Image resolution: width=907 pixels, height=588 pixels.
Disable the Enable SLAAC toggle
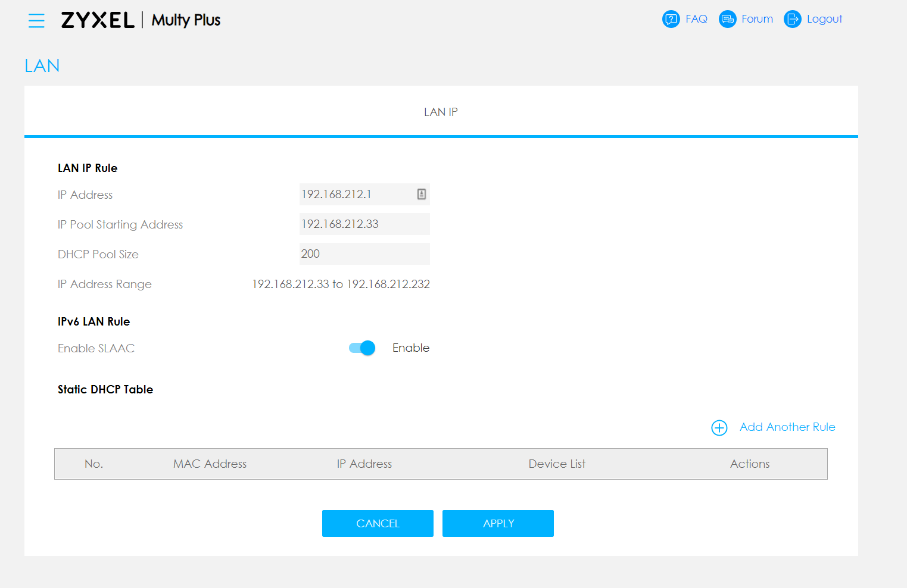point(362,348)
